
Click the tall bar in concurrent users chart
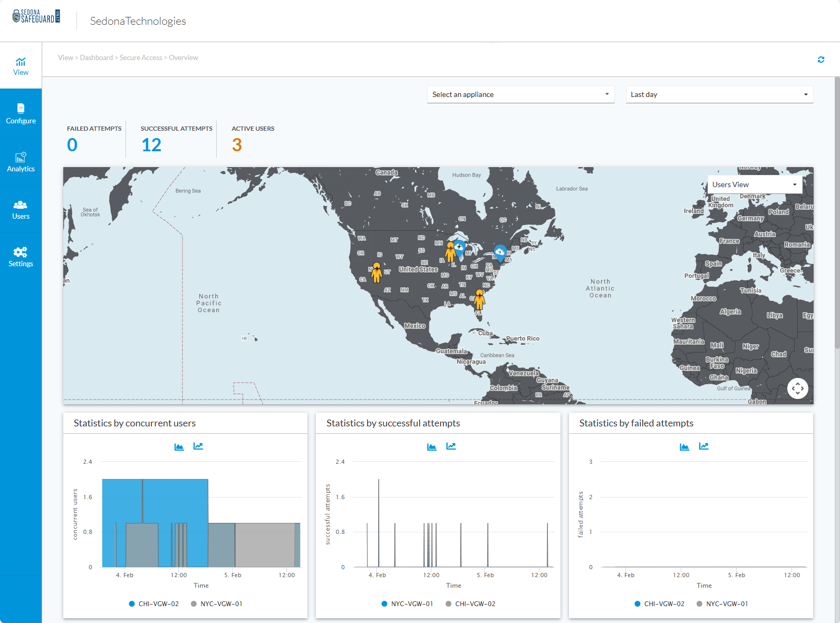click(155, 501)
